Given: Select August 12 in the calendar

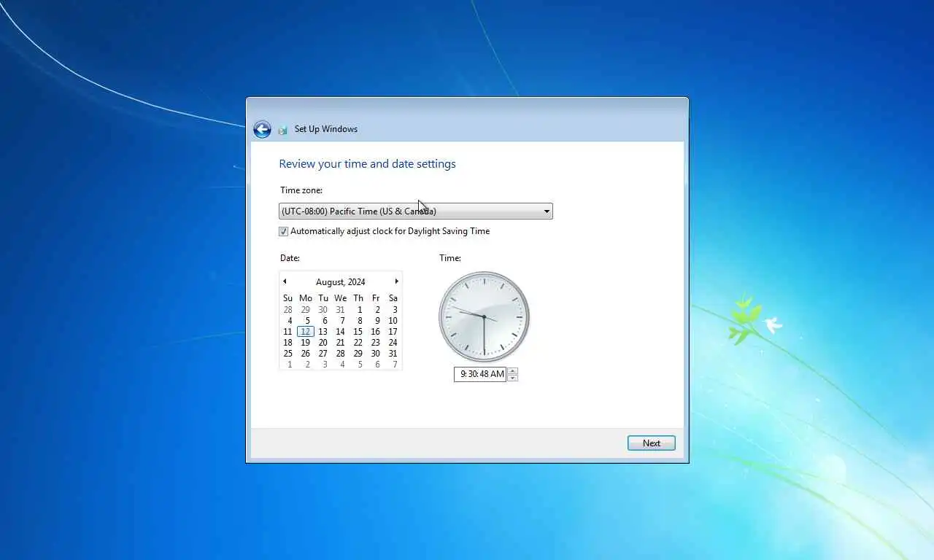Looking at the screenshot, I should tap(306, 332).
